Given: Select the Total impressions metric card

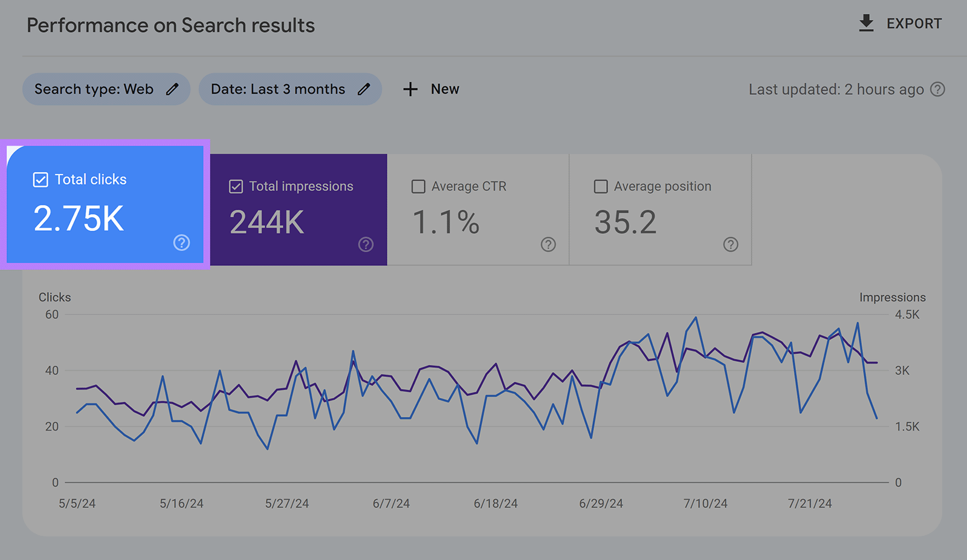Looking at the screenshot, I should coord(298,210).
